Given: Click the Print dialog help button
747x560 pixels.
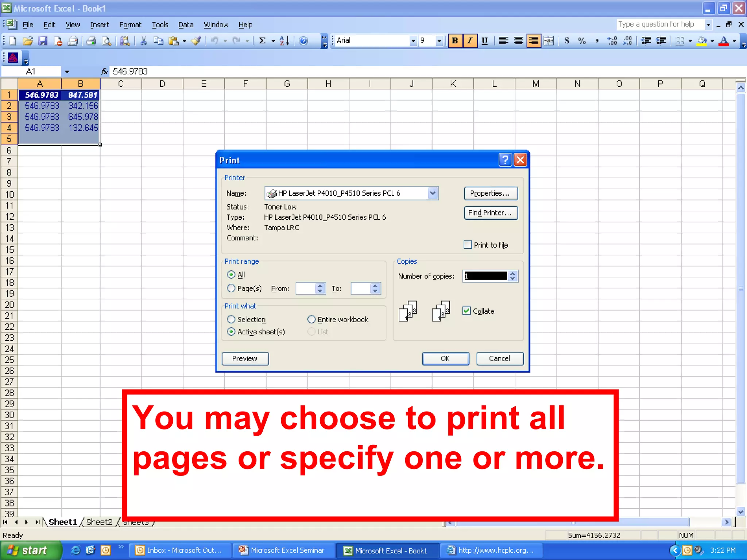Looking at the screenshot, I should [505, 160].
